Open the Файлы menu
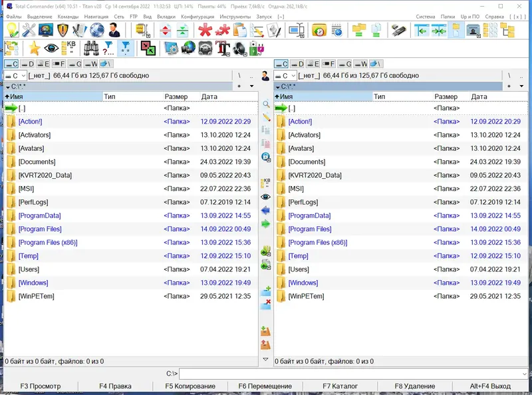Image resolution: width=532 pixels, height=395 pixels. [x=13, y=17]
